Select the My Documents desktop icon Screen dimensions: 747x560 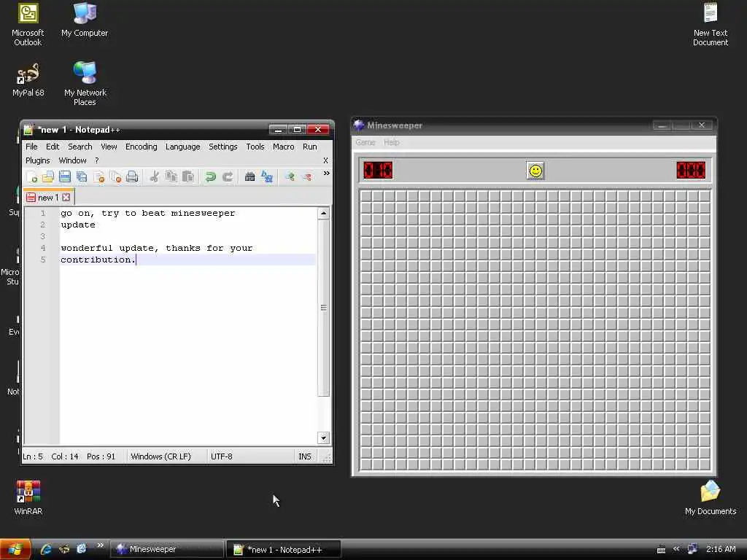[711, 497]
